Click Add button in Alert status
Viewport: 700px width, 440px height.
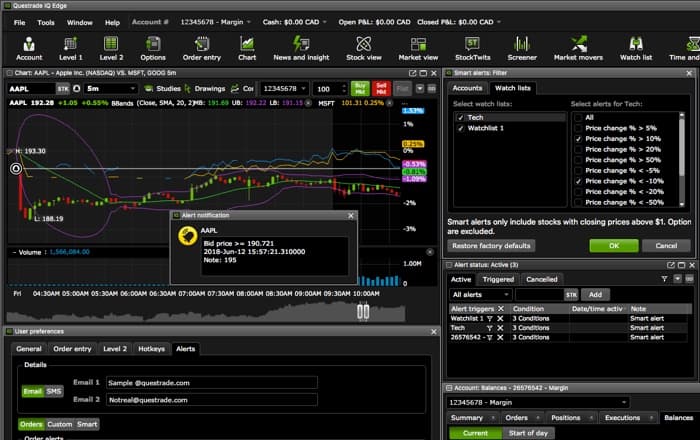tap(595, 295)
